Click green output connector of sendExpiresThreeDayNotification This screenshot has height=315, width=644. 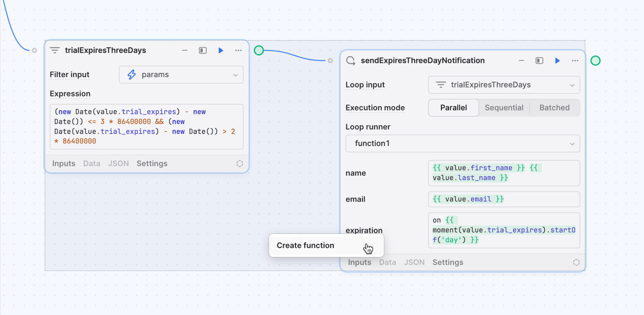pyautogui.click(x=595, y=61)
